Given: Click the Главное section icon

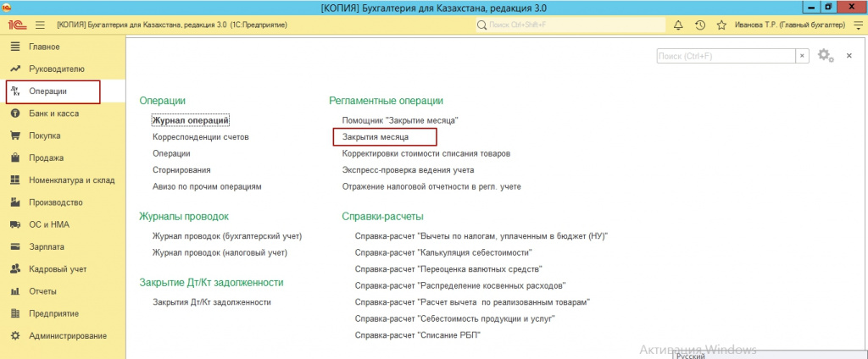Looking at the screenshot, I should pos(15,47).
